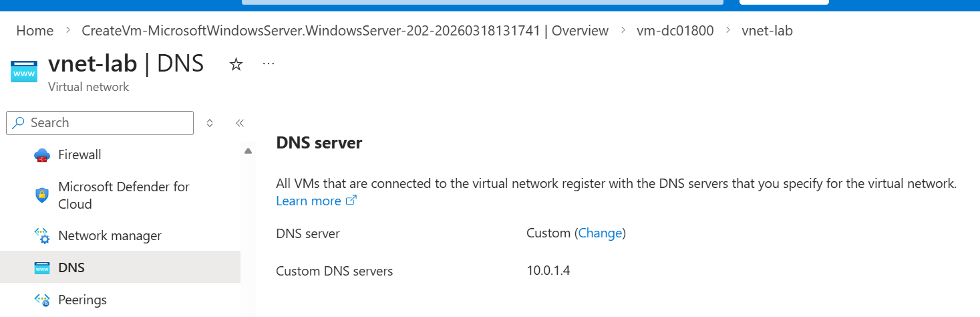Click the vnet-lab virtual network icon
Image resolution: width=980 pixels, height=317 pixels.
coord(24,72)
